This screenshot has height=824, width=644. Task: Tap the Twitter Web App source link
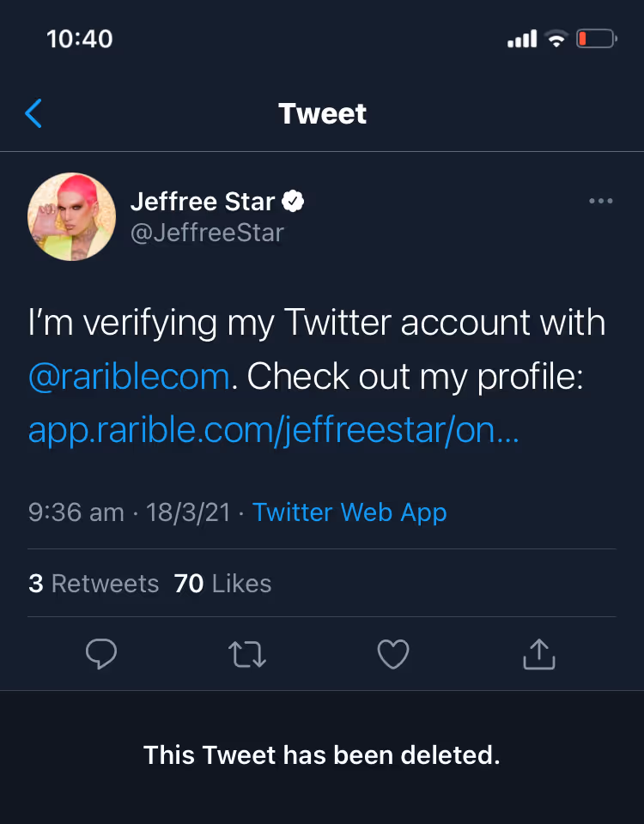click(x=349, y=512)
